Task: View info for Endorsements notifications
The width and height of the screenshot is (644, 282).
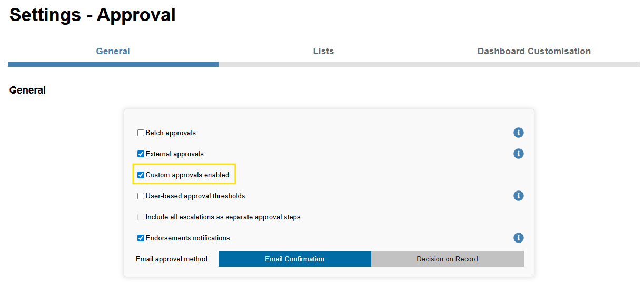Action: coord(519,238)
